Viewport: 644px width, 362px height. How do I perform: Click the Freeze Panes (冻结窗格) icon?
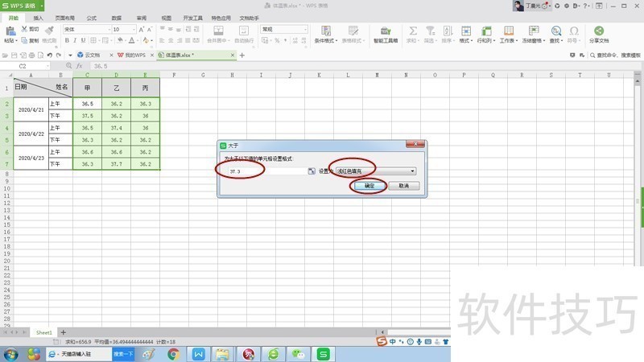coord(534,31)
